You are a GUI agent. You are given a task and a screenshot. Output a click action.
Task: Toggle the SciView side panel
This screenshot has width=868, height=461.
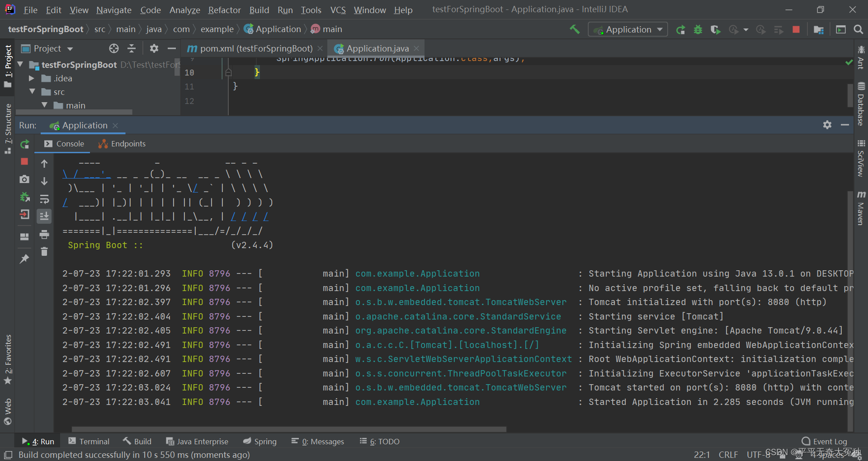point(861,158)
